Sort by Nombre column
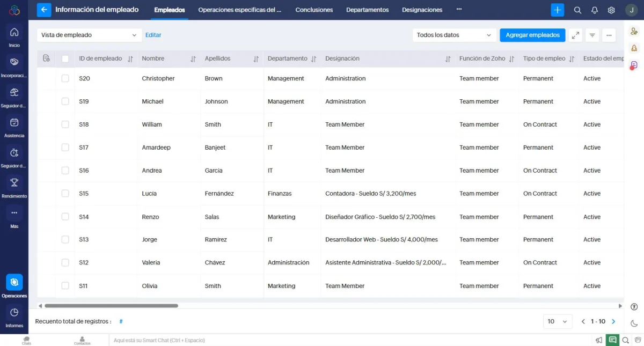 (x=193, y=59)
